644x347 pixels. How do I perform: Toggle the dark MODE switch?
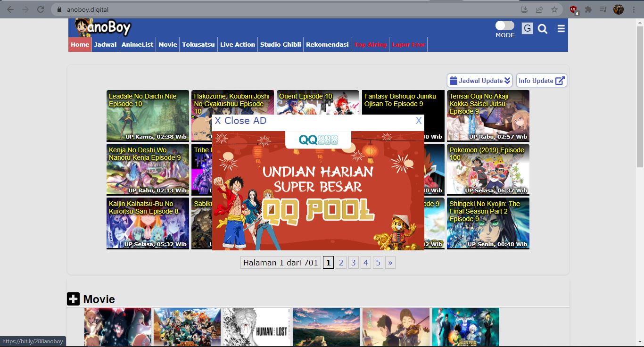click(505, 25)
